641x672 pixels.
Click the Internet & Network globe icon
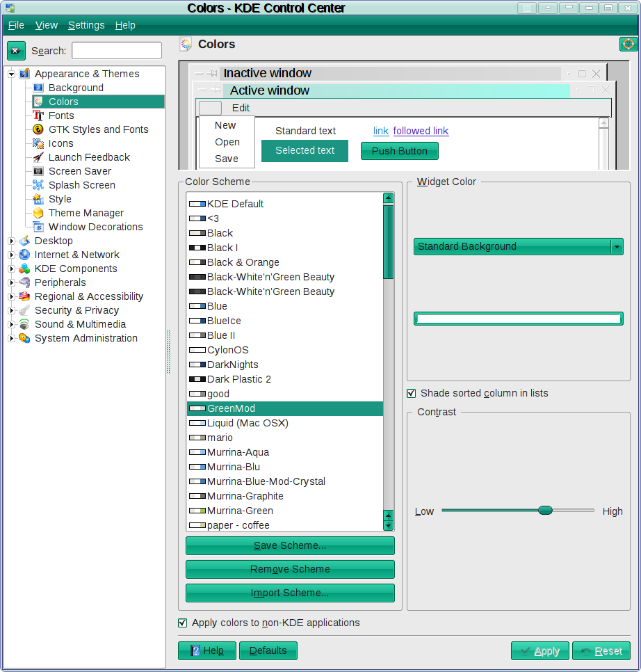(x=25, y=255)
